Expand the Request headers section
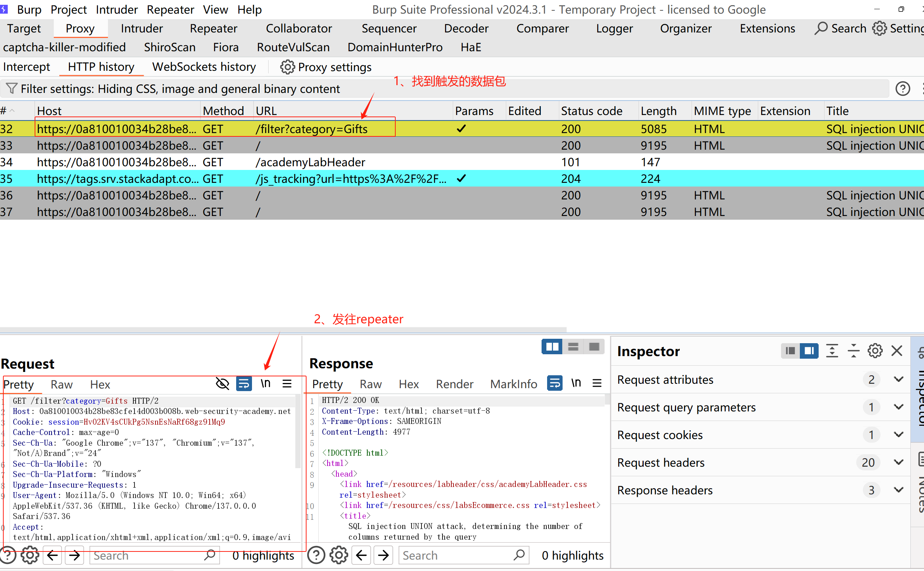This screenshot has width=924, height=571. pyautogui.click(x=899, y=462)
